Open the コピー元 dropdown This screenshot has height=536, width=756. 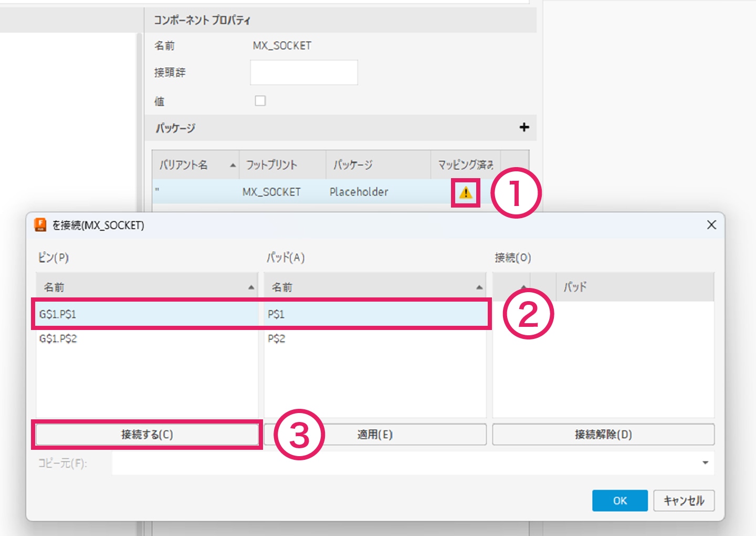705,463
